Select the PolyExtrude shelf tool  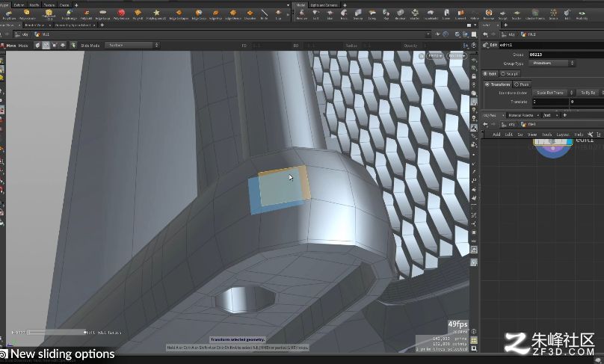tap(27, 15)
